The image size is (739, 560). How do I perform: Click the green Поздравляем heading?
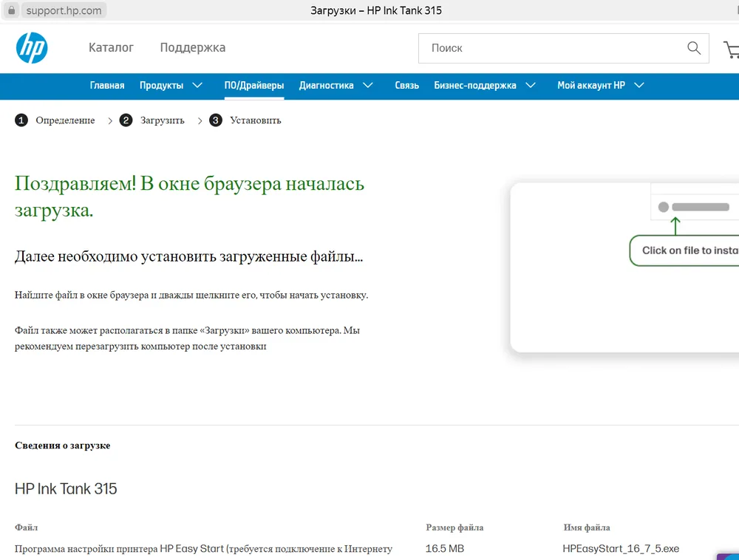[189, 197]
